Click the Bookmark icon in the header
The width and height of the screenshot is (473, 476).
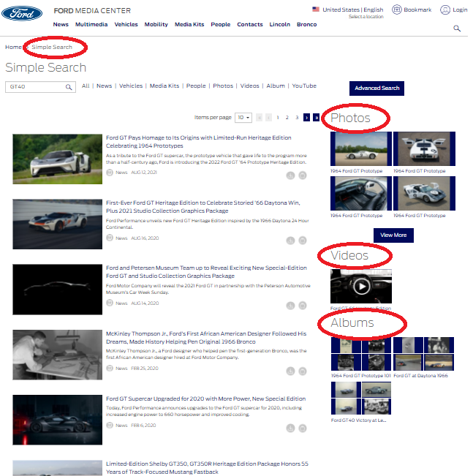pyautogui.click(x=396, y=10)
